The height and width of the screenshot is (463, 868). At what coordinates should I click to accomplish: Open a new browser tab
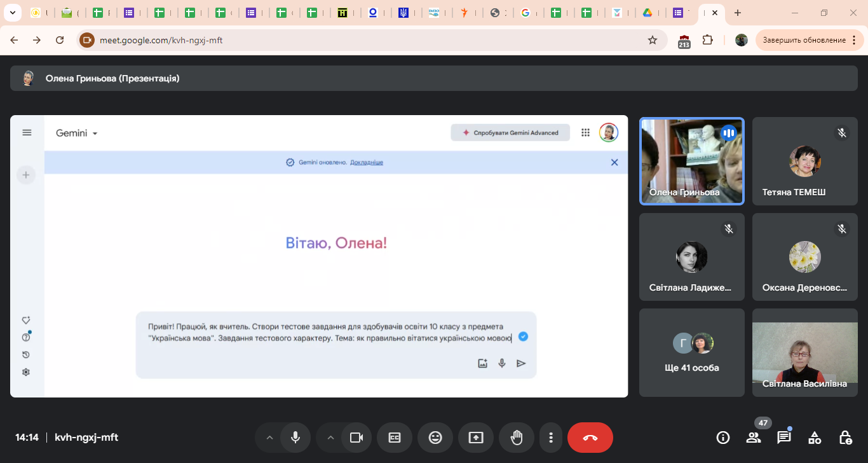click(738, 13)
